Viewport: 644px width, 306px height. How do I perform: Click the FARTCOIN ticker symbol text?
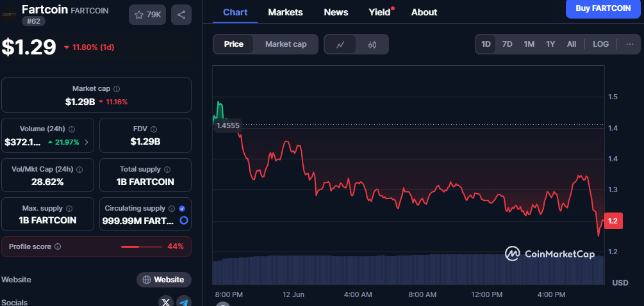click(90, 11)
